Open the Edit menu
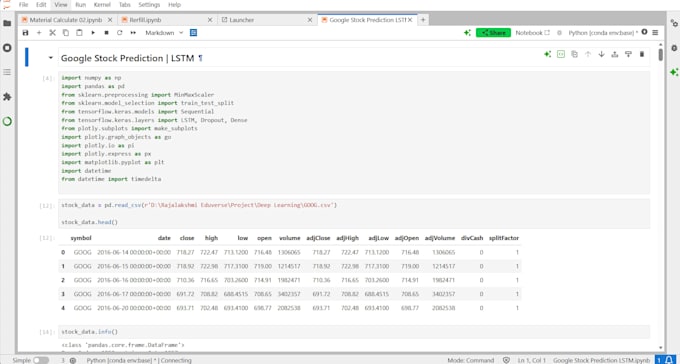The width and height of the screenshot is (680, 364). [41, 5]
